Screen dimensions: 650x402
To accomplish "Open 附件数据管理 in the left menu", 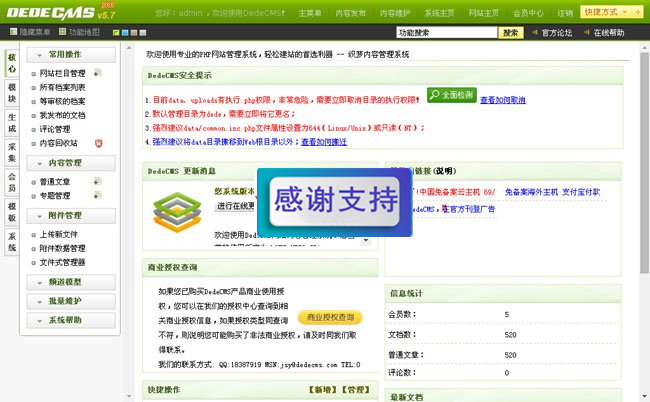I will click(x=63, y=248).
